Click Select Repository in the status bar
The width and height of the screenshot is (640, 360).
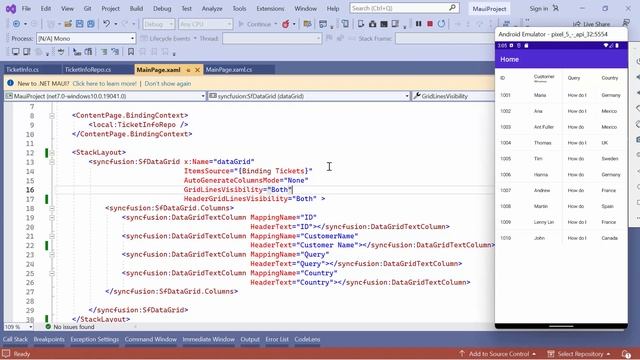580,354
